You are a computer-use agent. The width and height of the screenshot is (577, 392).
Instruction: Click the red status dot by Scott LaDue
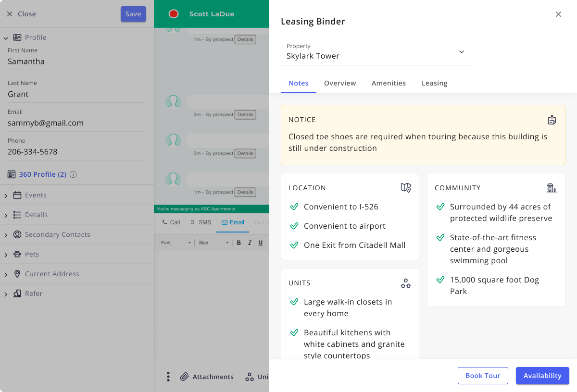click(x=174, y=14)
